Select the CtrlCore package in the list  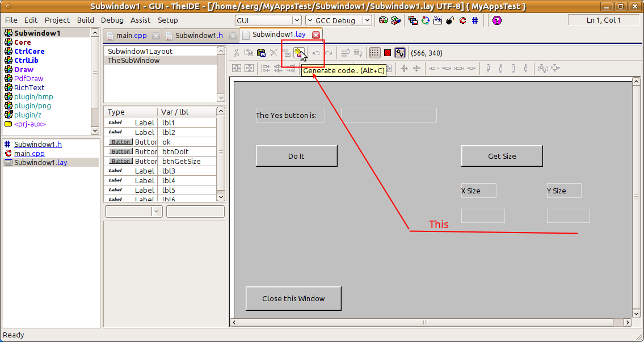coord(30,51)
